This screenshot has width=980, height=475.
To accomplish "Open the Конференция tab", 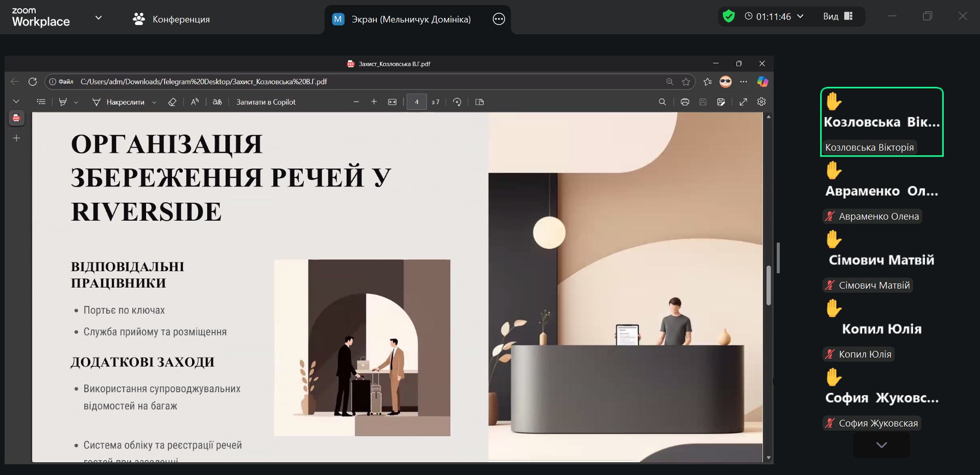I will tap(172, 19).
